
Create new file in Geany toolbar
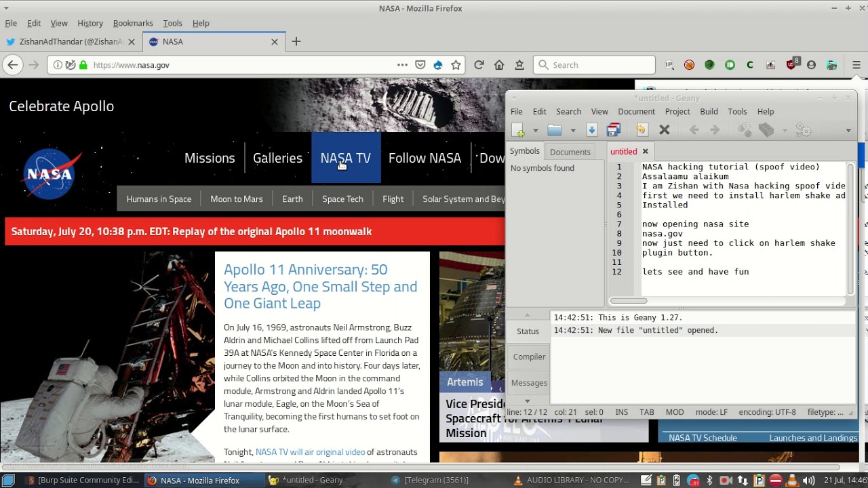(x=518, y=130)
